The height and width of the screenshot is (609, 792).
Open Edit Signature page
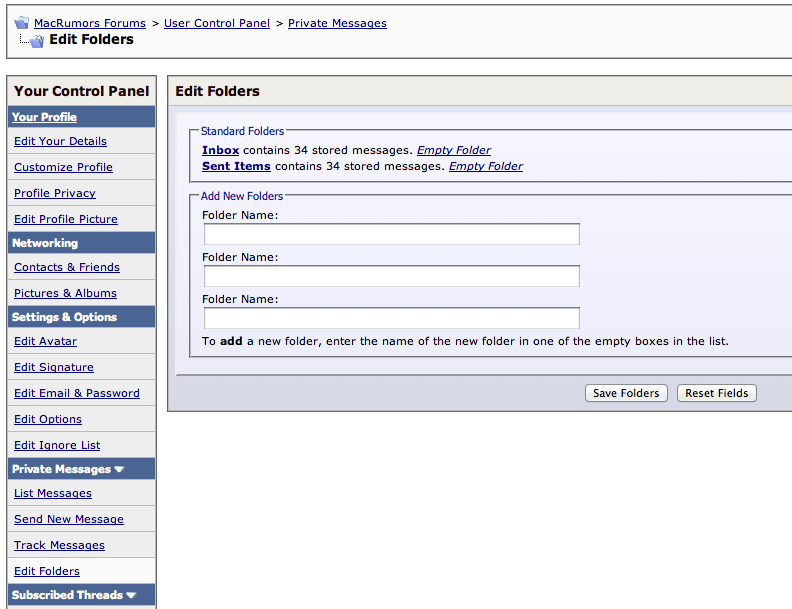click(x=54, y=367)
